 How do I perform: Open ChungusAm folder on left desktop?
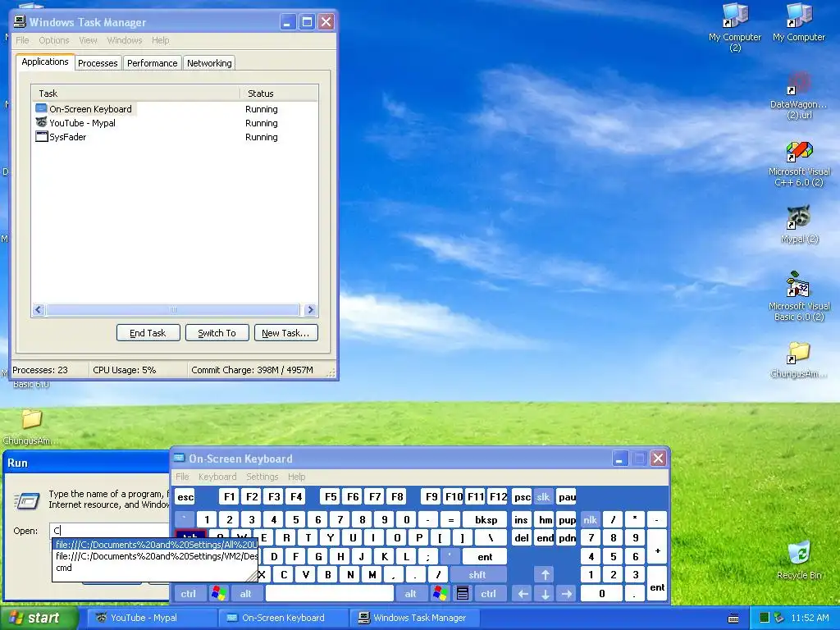tap(31, 420)
